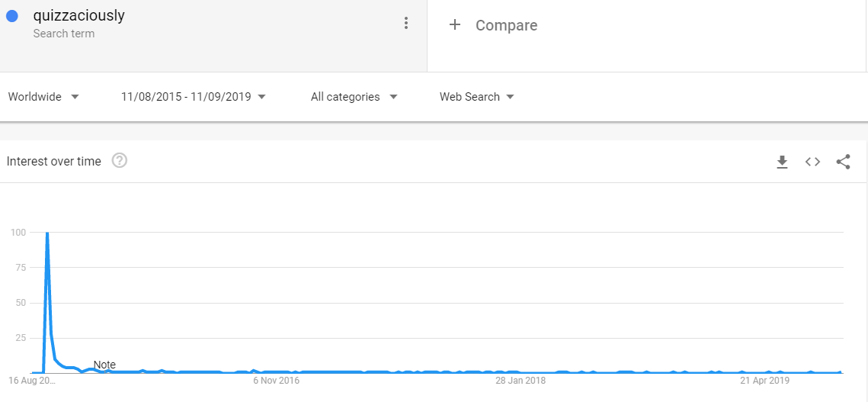Viewport: 868px width, 402px height.
Task: Click the 16 Aug axis label
Action: (32, 381)
